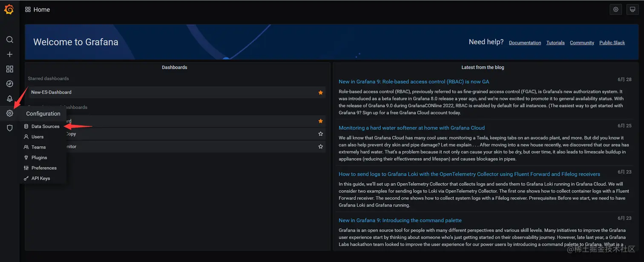Open the Create plus icon

tap(9, 54)
